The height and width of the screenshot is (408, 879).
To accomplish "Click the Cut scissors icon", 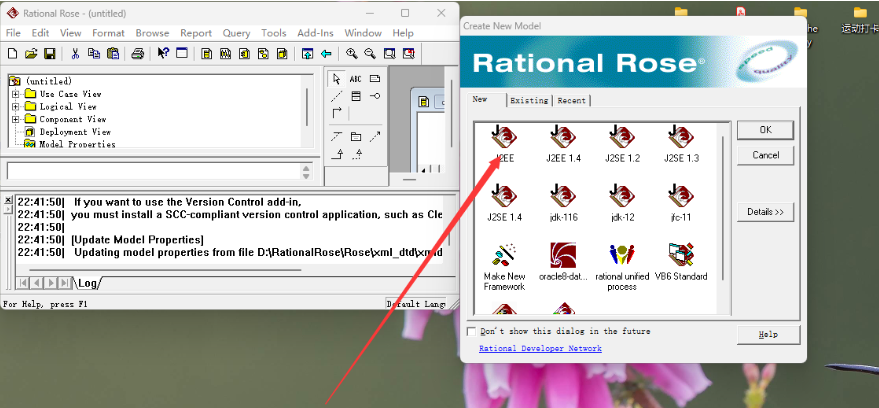I will click(75, 54).
